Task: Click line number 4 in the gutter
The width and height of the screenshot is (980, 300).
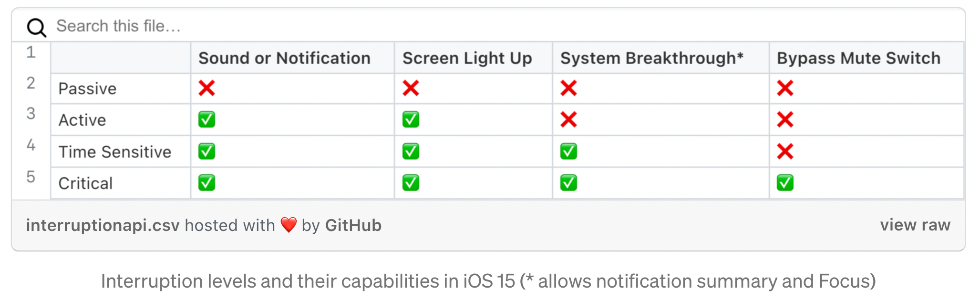Action: (31, 145)
